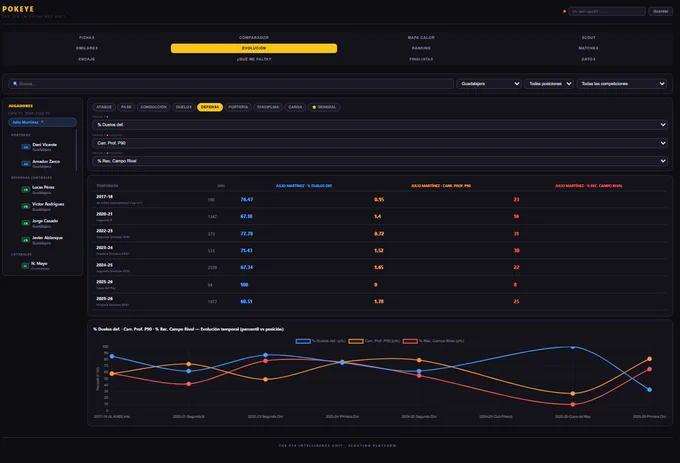Select the General star category

324,107
